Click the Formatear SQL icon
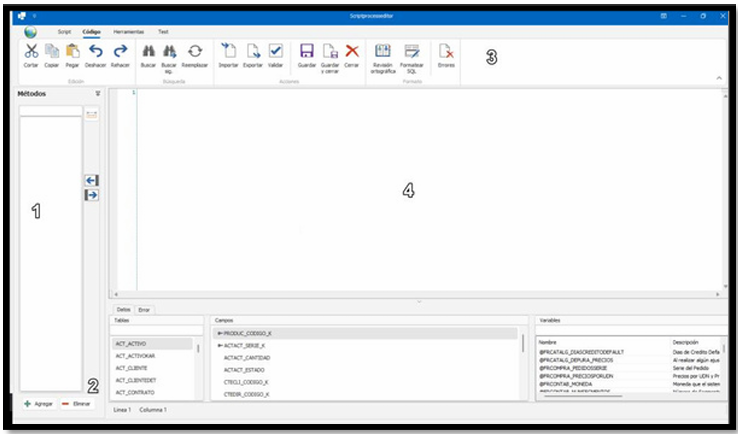Screen dimensions: 738x434 [x=411, y=51]
